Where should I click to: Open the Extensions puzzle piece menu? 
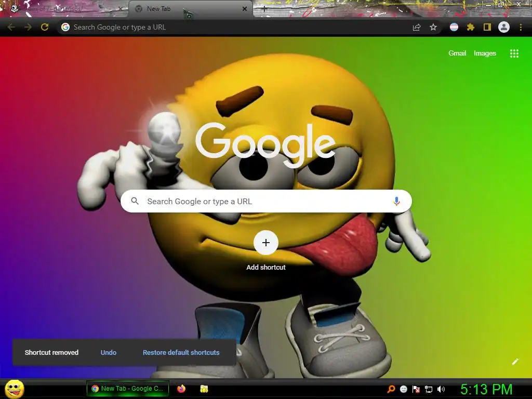click(x=471, y=27)
